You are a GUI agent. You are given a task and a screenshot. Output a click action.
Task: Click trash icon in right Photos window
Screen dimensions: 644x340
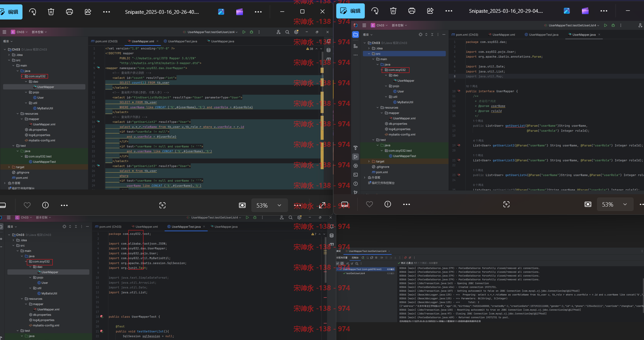pyautogui.click(x=393, y=11)
